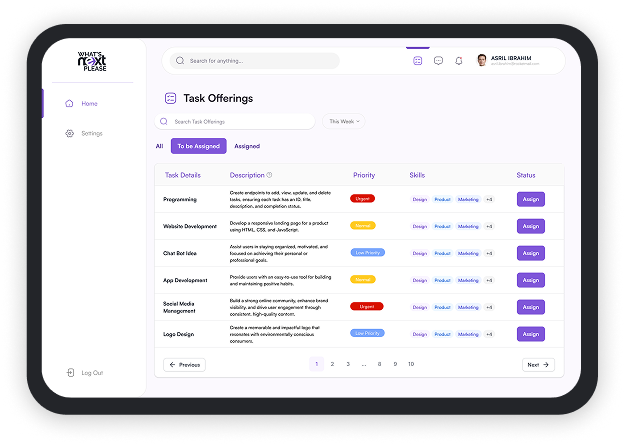This screenshot has width=625, height=445.
Task: Click the What's Next Please logo
Action: (x=91, y=59)
